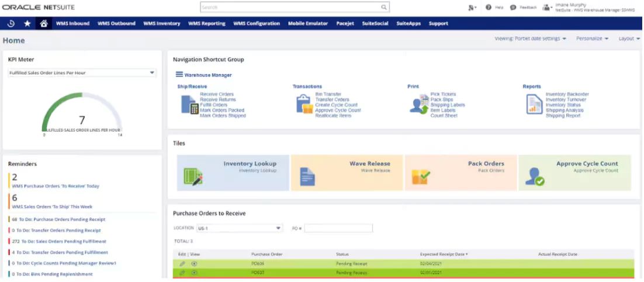Go to Home via house icon
Image resolution: width=644 pixels, height=282 pixels.
(x=44, y=23)
